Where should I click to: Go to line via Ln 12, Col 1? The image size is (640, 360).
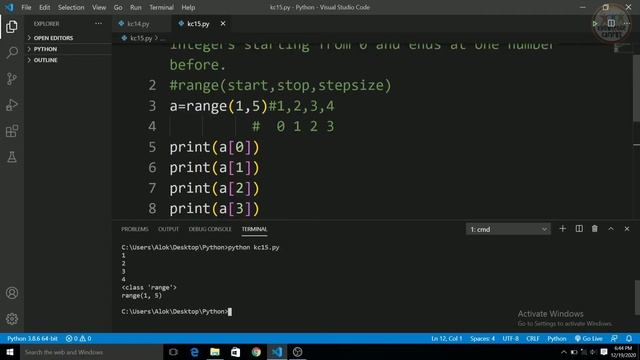click(x=447, y=338)
